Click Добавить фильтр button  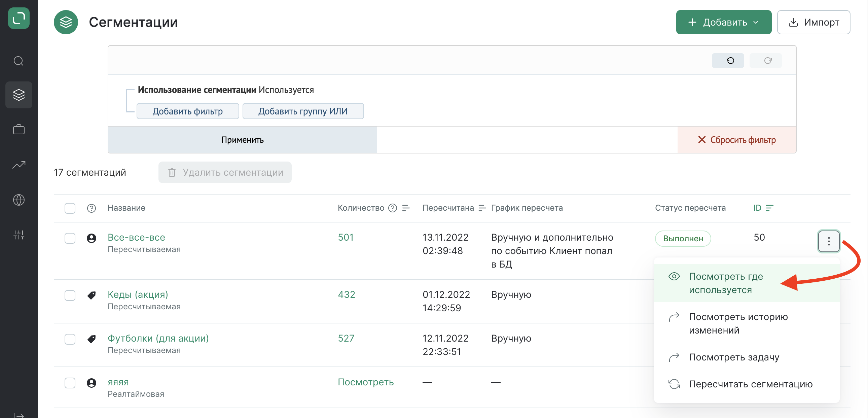[x=188, y=111]
